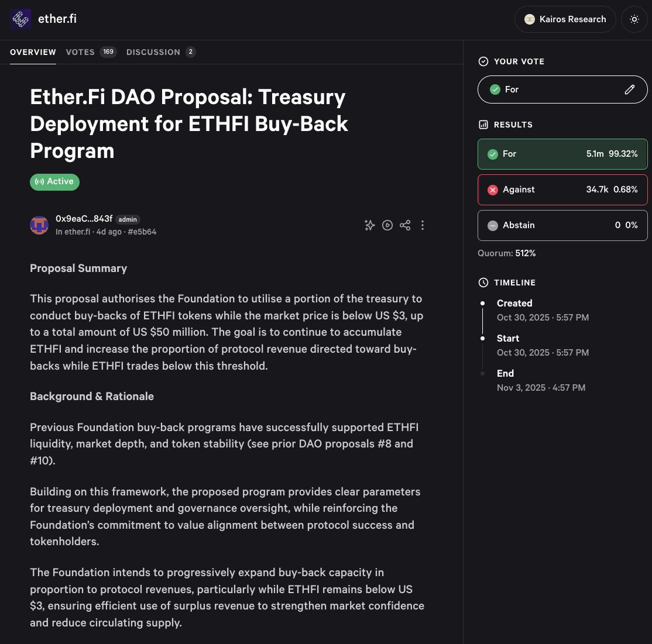652x644 pixels.
Task: Click the grey Abstain minus icon
Action: pyautogui.click(x=493, y=226)
